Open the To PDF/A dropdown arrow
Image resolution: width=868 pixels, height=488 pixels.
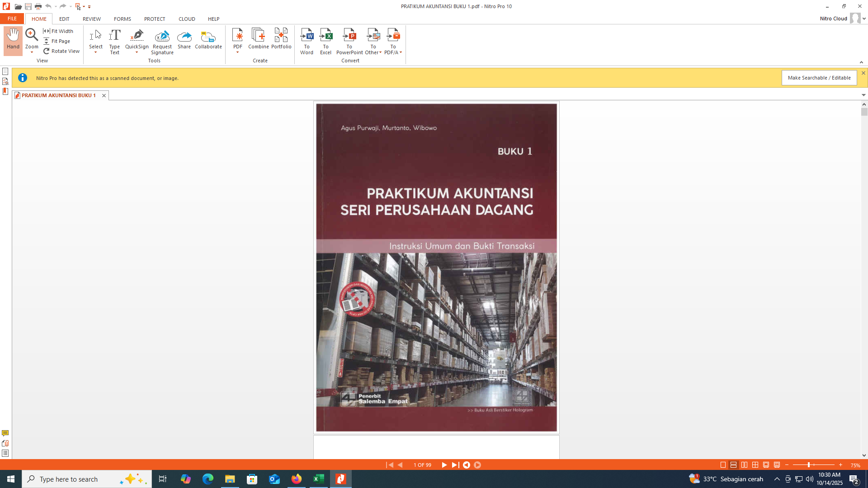pos(401,53)
